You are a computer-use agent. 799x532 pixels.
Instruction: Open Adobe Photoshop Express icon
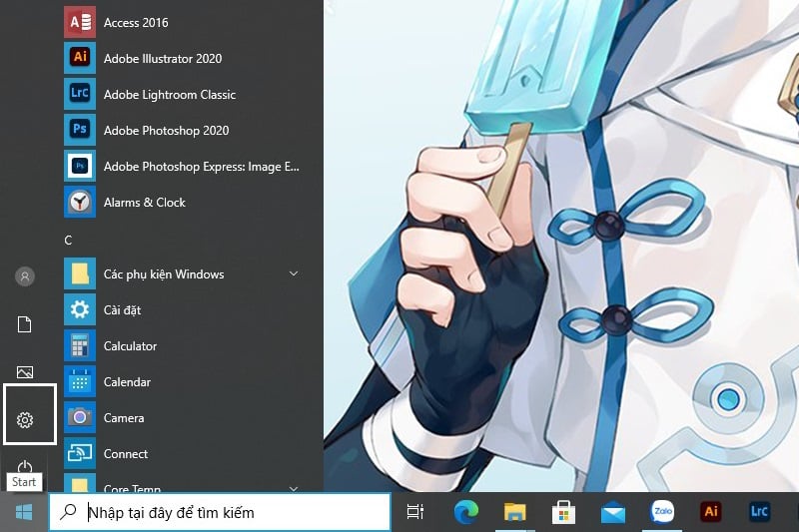click(80, 166)
